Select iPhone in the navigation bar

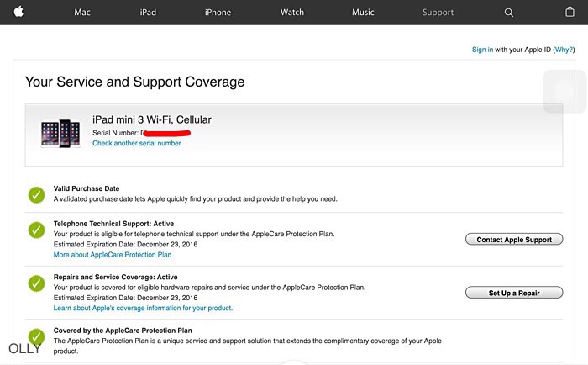click(x=218, y=13)
